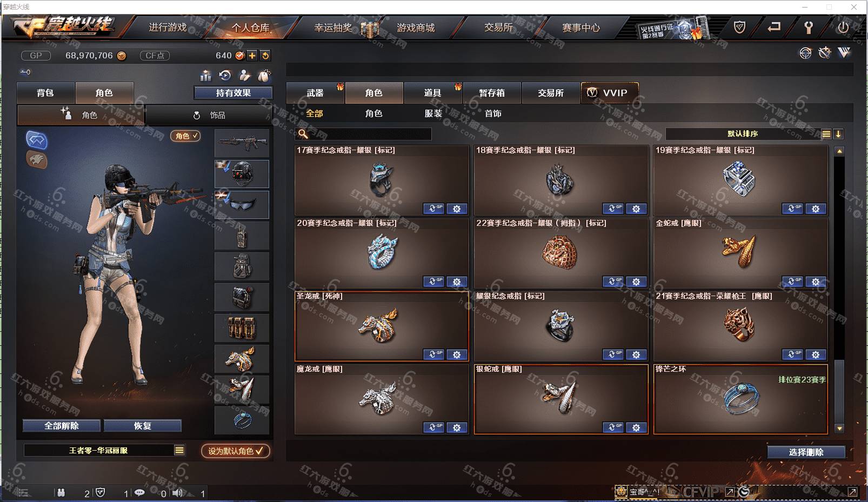Screen dimensions: 868x502
Task: Click the 选择删除 button
Action: (806, 452)
